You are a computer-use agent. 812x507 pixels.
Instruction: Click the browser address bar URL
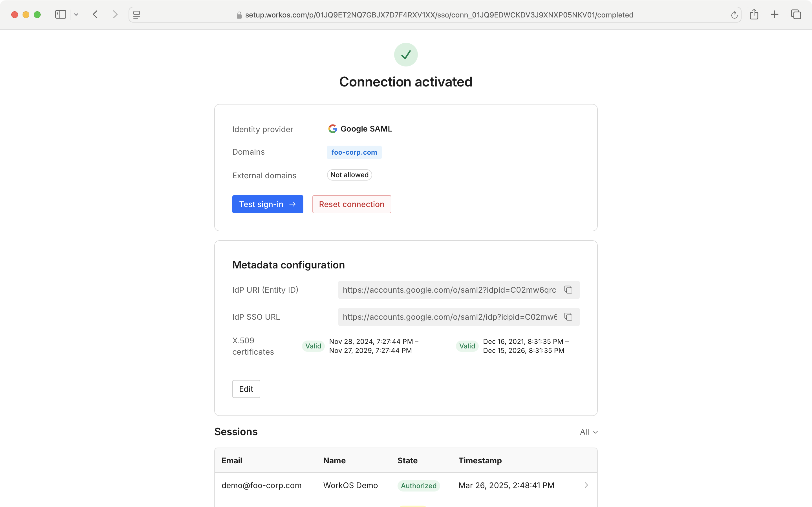(x=439, y=15)
